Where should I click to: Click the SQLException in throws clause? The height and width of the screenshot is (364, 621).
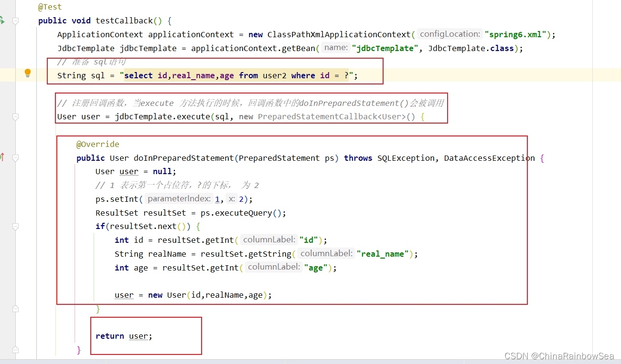pos(406,158)
